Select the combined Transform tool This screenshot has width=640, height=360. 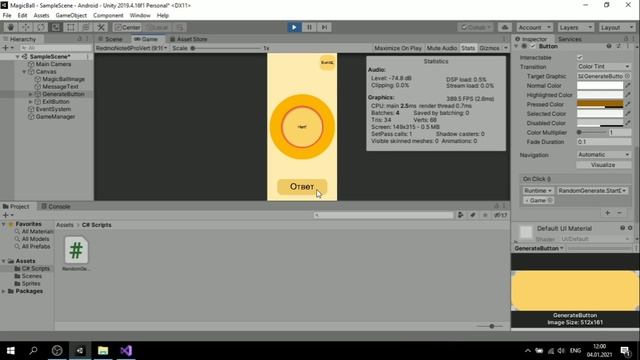click(x=86, y=27)
